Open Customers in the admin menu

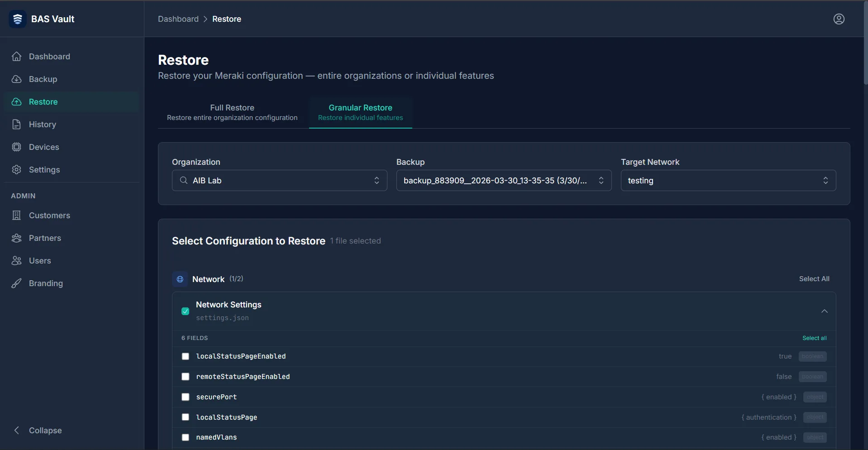click(71, 215)
